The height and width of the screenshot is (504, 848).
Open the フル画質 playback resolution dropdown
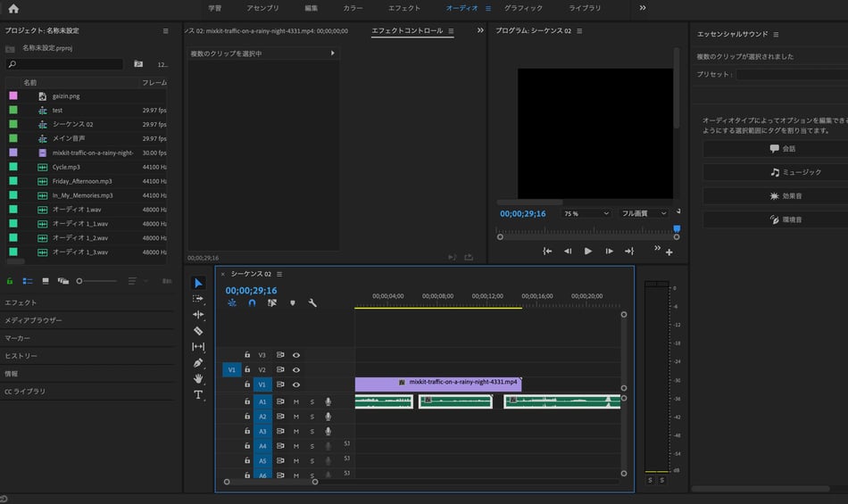pos(644,214)
